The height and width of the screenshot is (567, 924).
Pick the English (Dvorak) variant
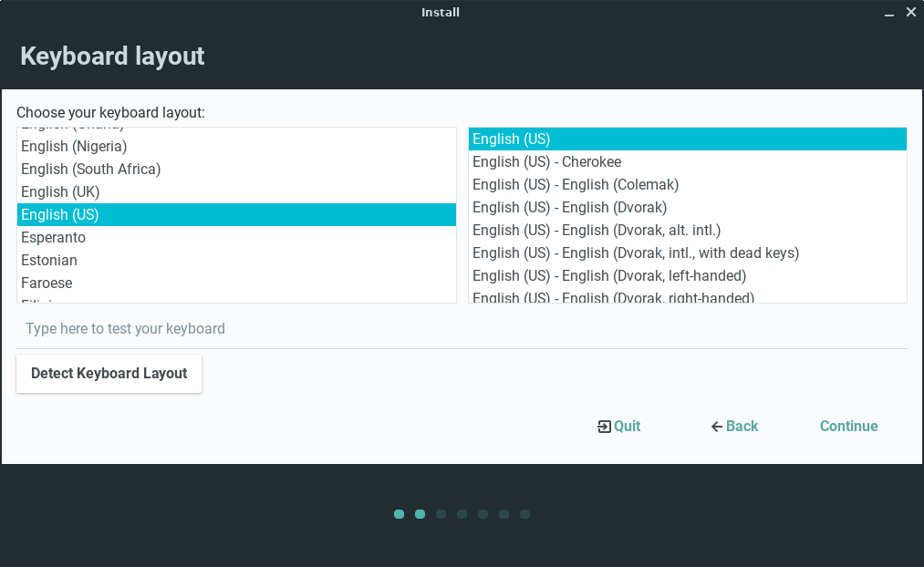coord(570,208)
